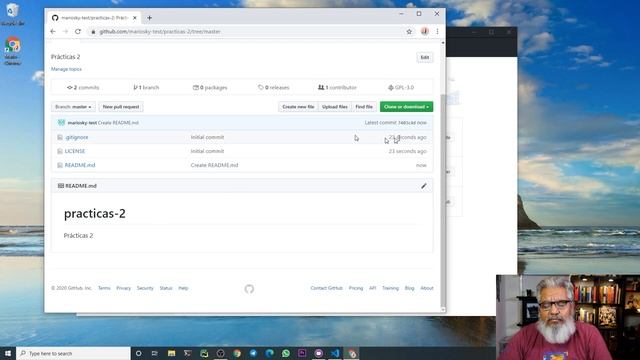Open Terms footer link
Image resolution: width=640 pixels, height=360 pixels.
coord(104,288)
